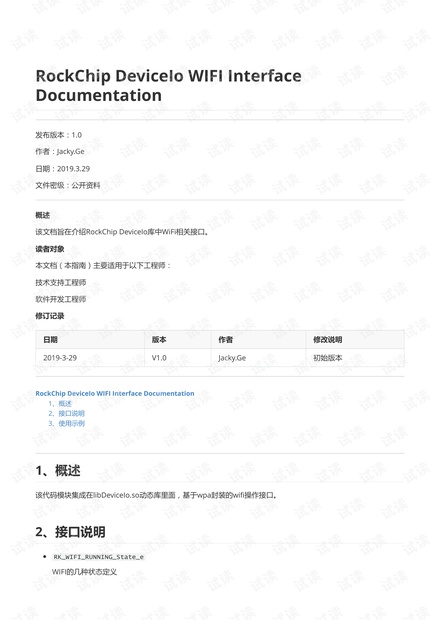Image resolution: width=440 pixels, height=620 pixels.
Task: Select the sentence introducing DeviceIo库中WiFi相关接口
Action: point(122,232)
